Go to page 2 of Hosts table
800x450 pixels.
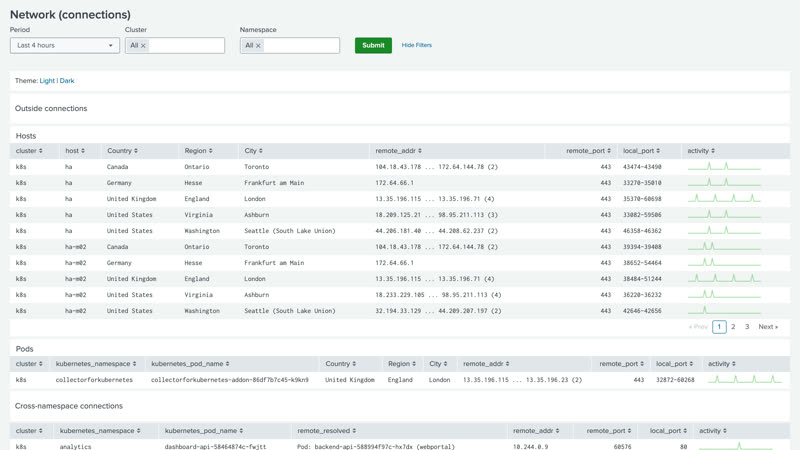coord(733,327)
